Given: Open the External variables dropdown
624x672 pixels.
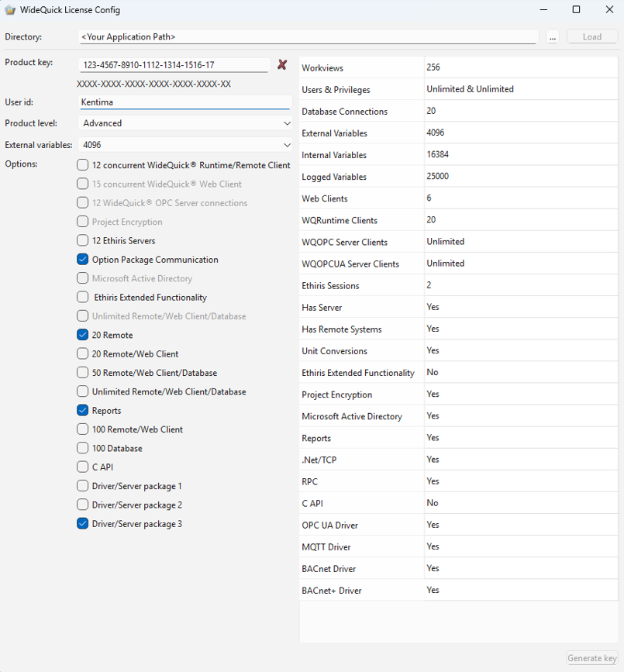Looking at the screenshot, I should coord(184,145).
